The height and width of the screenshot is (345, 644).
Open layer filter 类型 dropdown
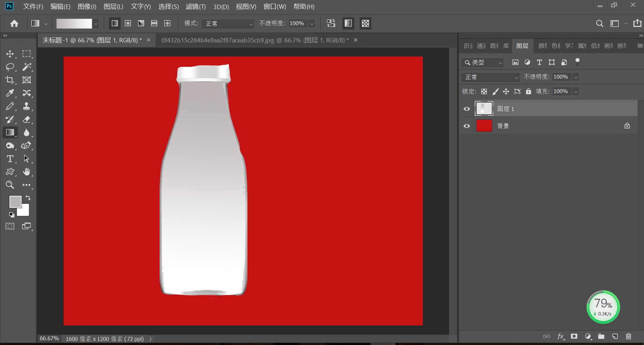pyautogui.click(x=482, y=63)
